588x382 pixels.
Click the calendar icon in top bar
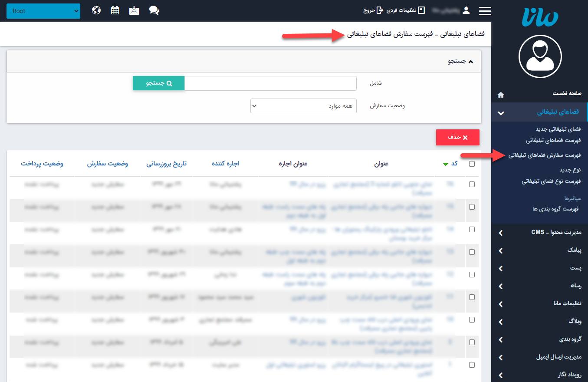115,10
